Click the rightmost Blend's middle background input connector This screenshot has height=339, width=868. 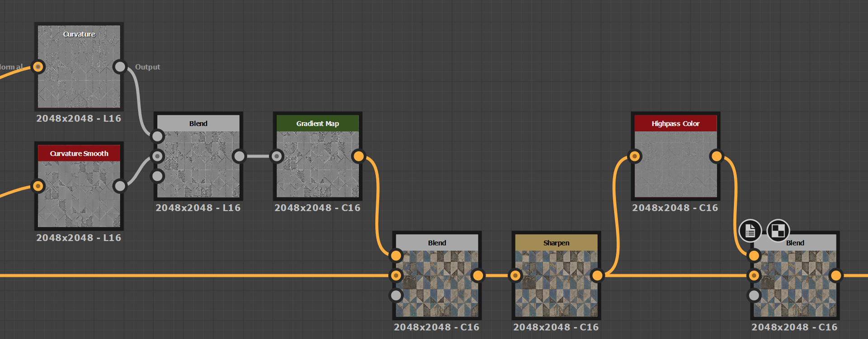pyautogui.click(x=754, y=275)
